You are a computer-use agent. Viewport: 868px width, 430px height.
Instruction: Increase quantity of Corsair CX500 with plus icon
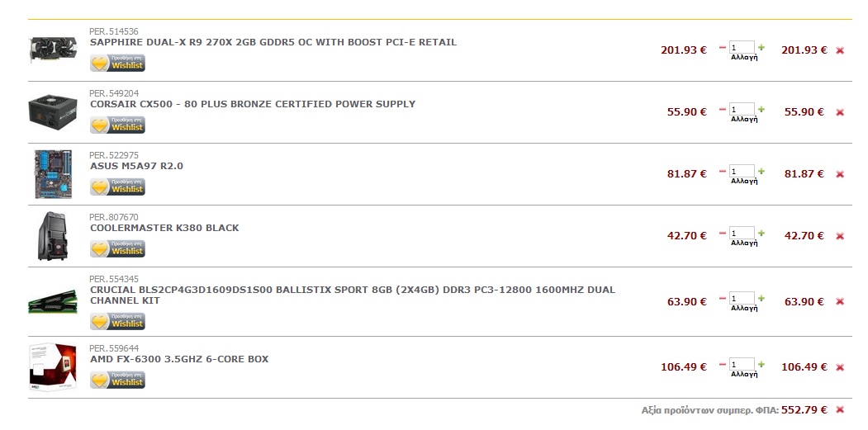point(761,110)
